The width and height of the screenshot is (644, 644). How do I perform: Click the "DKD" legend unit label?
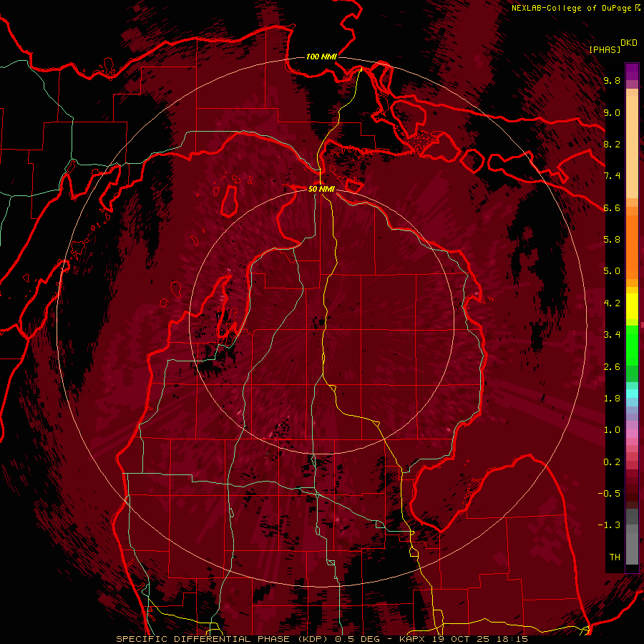point(629,43)
